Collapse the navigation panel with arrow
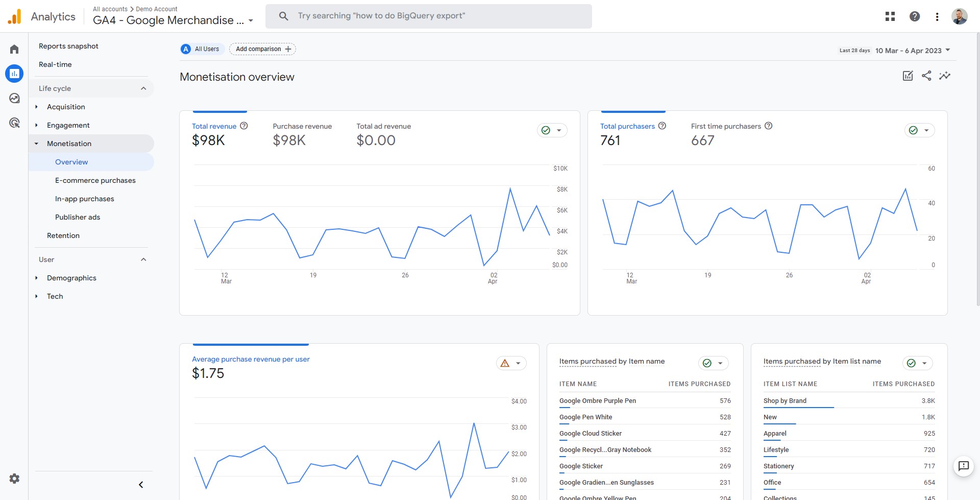This screenshot has height=500, width=980. (x=141, y=485)
